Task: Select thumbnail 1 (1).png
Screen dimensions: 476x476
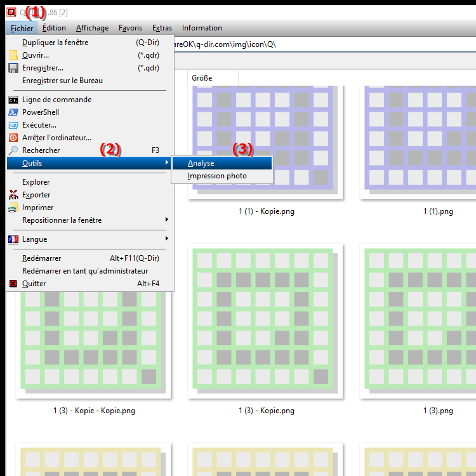Action: coord(418,143)
